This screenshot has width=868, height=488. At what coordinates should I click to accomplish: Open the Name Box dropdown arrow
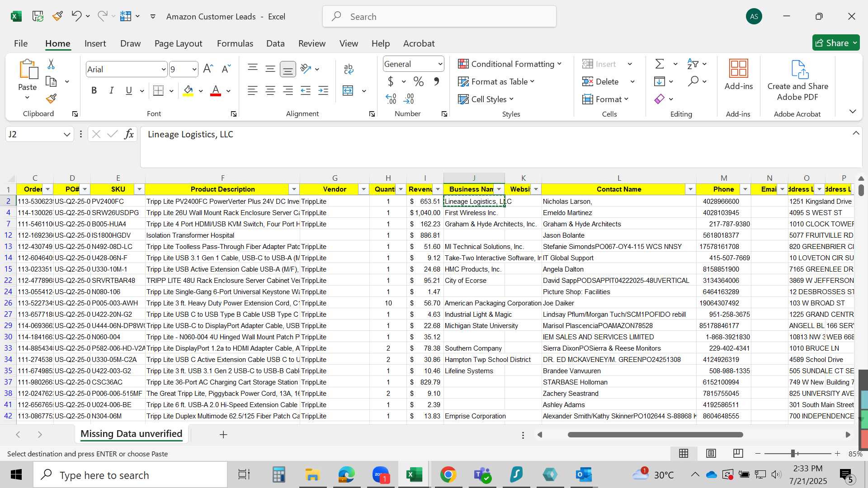coord(67,134)
